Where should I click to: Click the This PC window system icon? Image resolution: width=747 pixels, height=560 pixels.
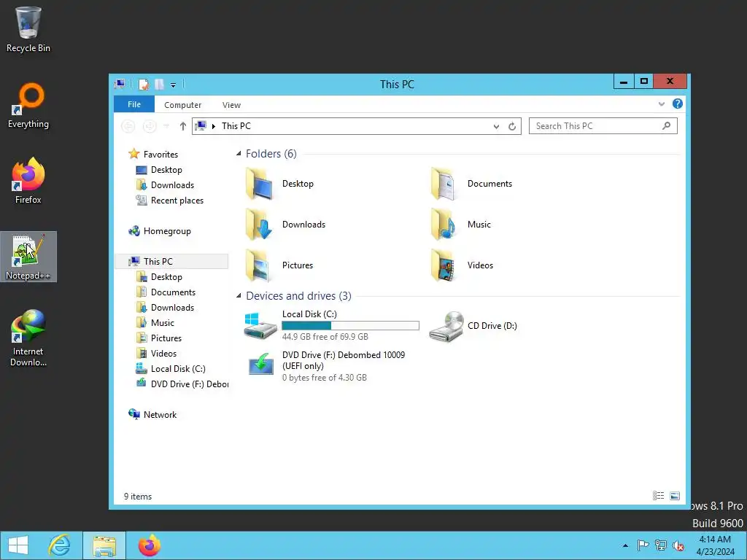[120, 85]
